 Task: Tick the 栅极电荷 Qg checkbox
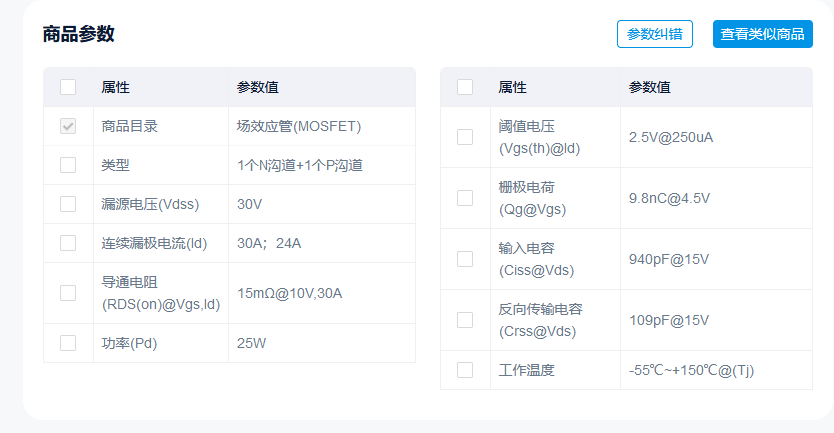[x=465, y=198]
